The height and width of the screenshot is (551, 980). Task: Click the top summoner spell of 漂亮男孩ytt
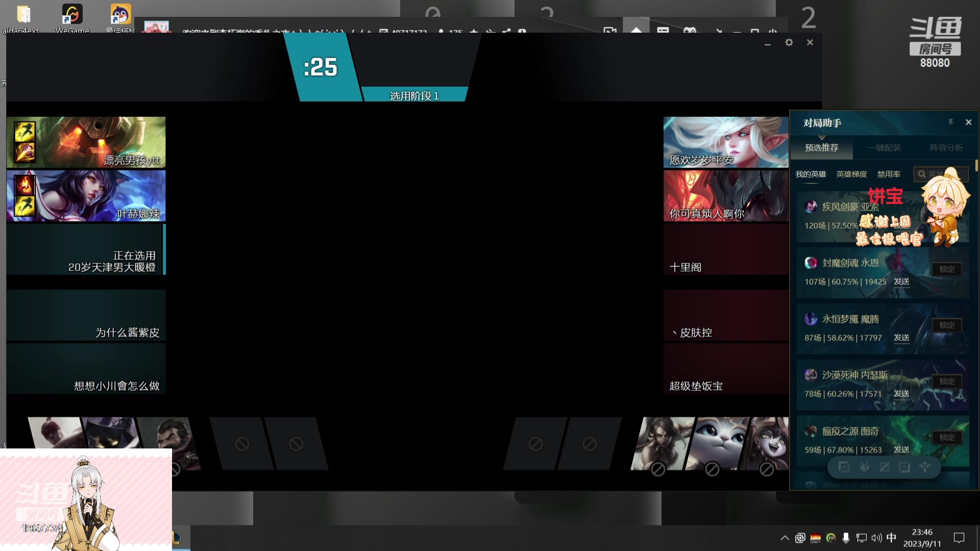(x=24, y=132)
